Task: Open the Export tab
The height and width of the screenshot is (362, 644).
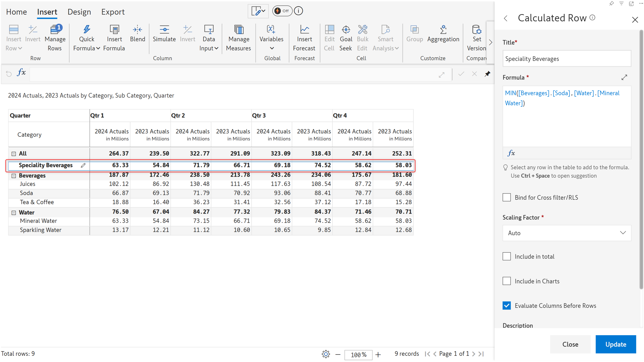Action: [x=113, y=12]
